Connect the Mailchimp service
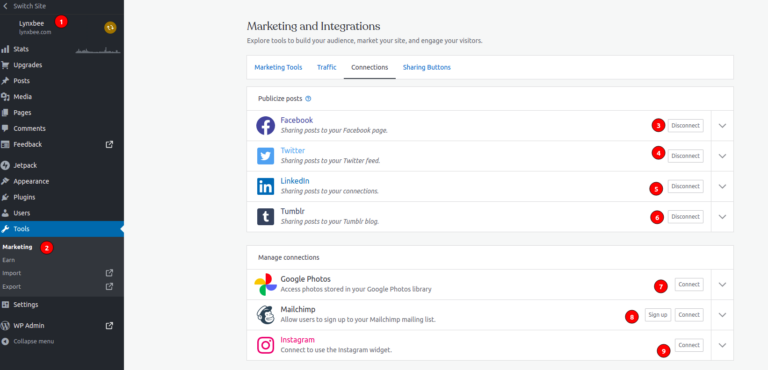The height and width of the screenshot is (370, 768). pos(689,315)
